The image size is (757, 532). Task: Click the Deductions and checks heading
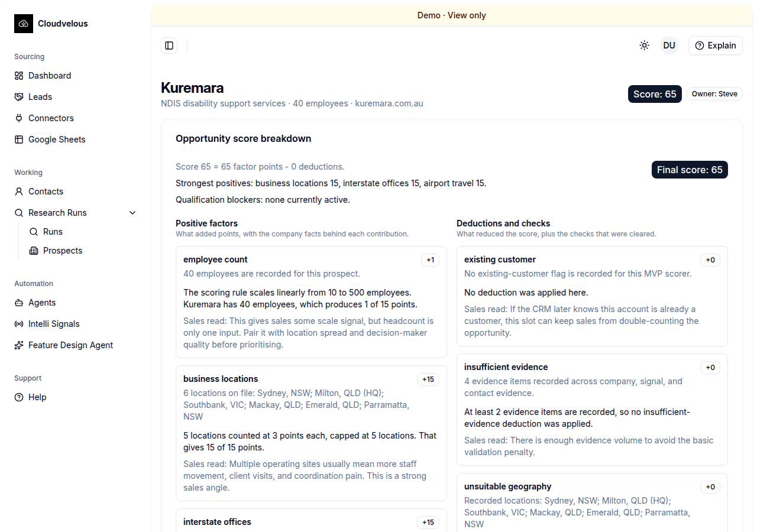(x=503, y=223)
